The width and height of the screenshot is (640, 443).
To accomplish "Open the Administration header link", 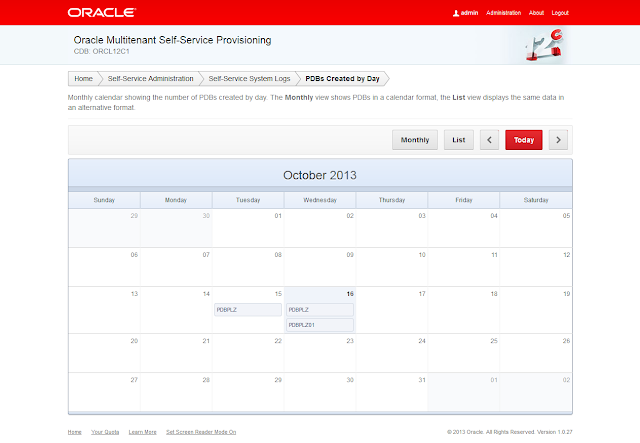I will (503, 13).
